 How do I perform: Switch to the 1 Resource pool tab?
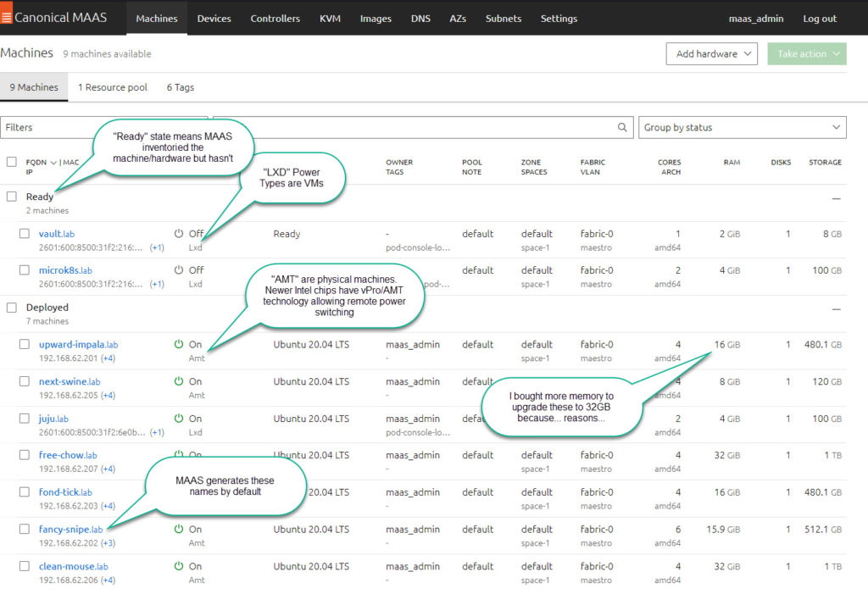tap(113, 87)
